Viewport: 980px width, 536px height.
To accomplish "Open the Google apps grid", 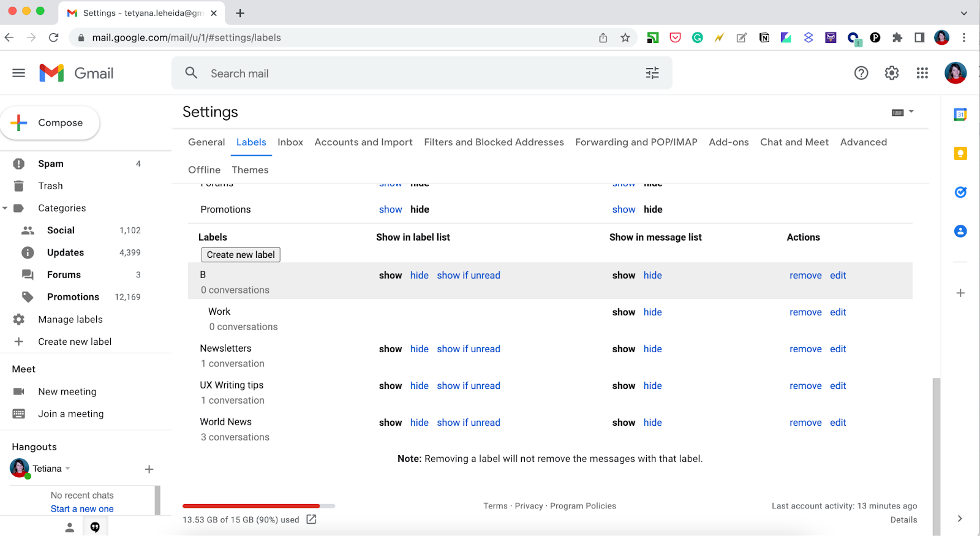I will click(922, 74).
